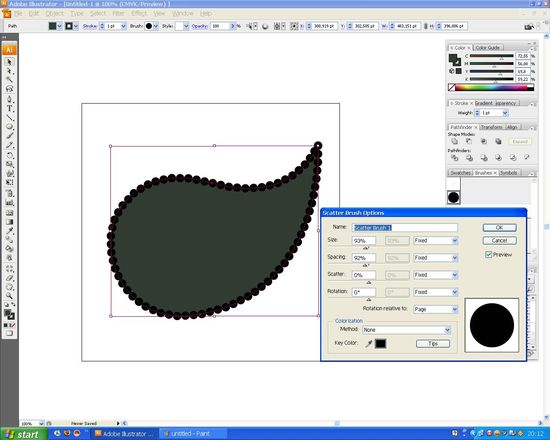The height and width of the screenshot is (440, 550).
Task: Click Cancel in Scatter Brush Options
Action: tap(499, 240)
